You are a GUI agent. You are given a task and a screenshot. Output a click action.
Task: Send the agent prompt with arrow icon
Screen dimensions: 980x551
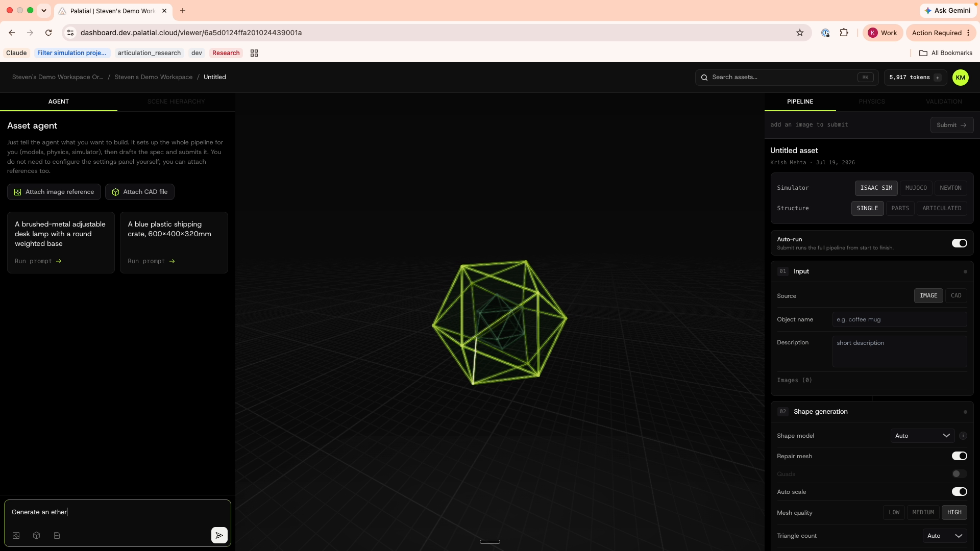click(219, 535)
